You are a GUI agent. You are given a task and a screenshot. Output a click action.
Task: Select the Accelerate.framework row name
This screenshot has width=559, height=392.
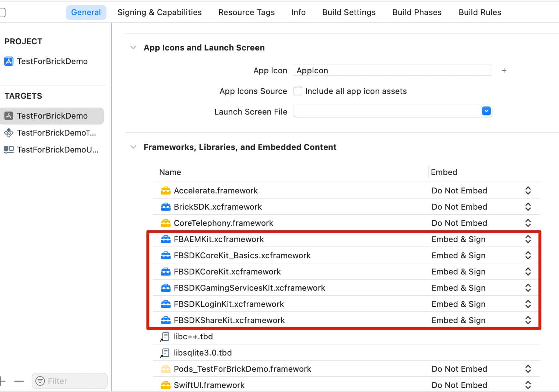(x=216, y=190)
